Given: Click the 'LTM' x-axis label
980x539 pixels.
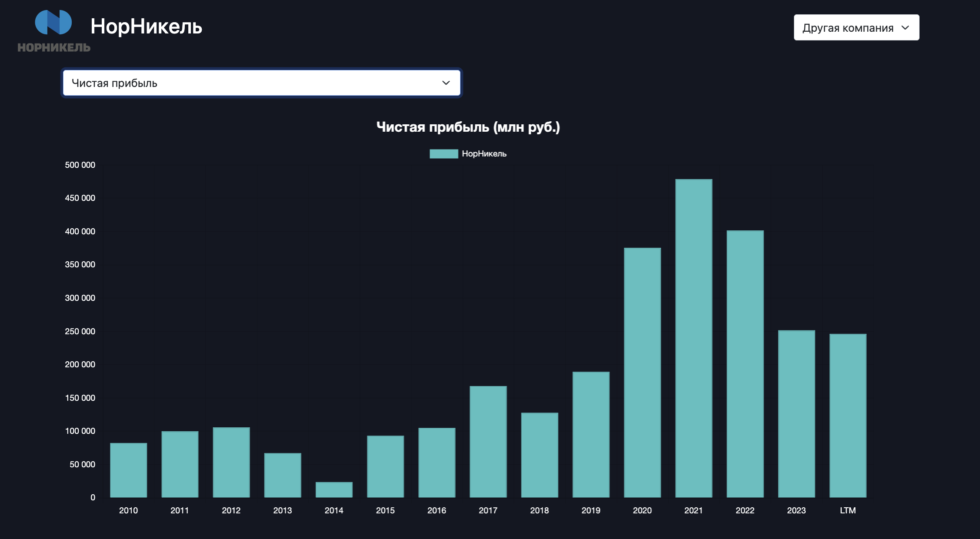Looking at the screenshot, I should (x=848, y=510).
